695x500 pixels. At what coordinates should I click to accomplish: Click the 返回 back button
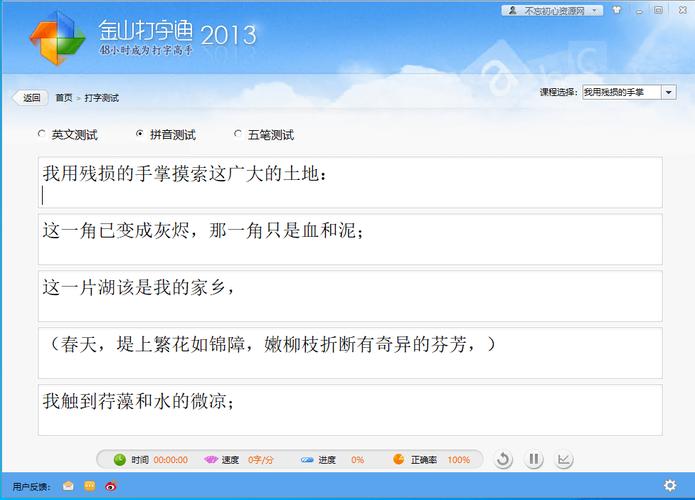click(29, 98)
